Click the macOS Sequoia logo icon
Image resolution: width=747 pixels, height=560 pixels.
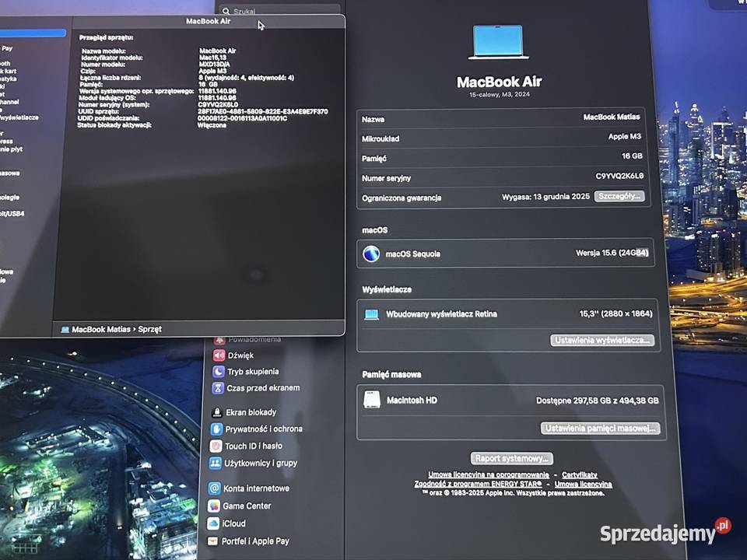371,254
